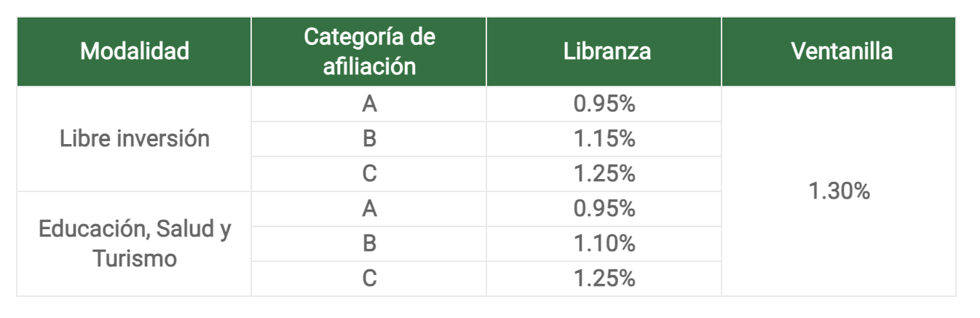Select category A under Educación, Salud y Turismo

click(369, 209)
